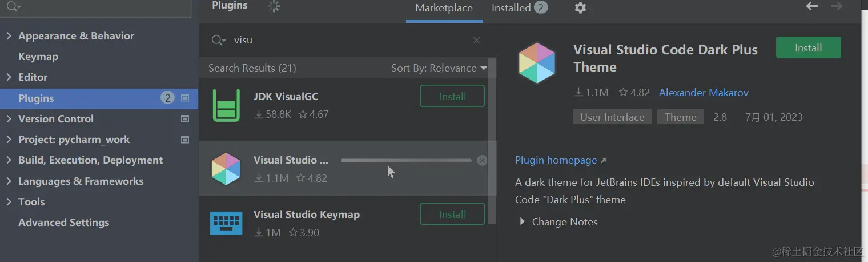The image size is (868, 262).
Task: Switch to the Marketplace tab
Action: click(444, 8)
